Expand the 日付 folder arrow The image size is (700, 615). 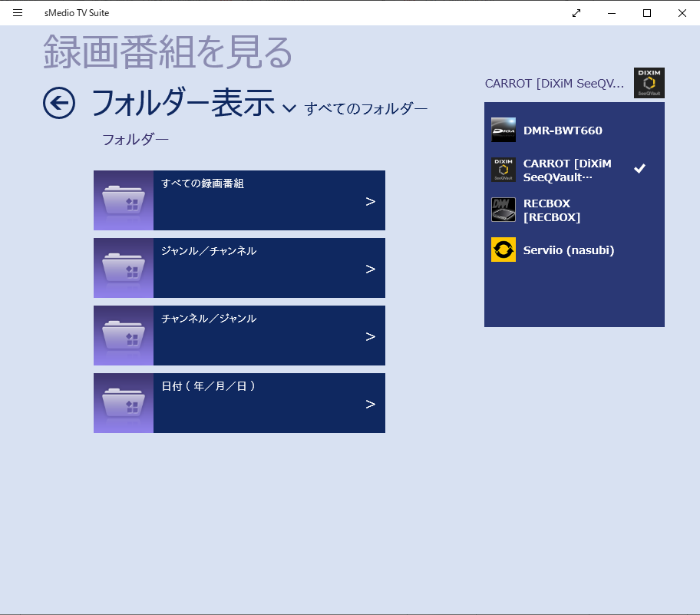pos(370,404)
